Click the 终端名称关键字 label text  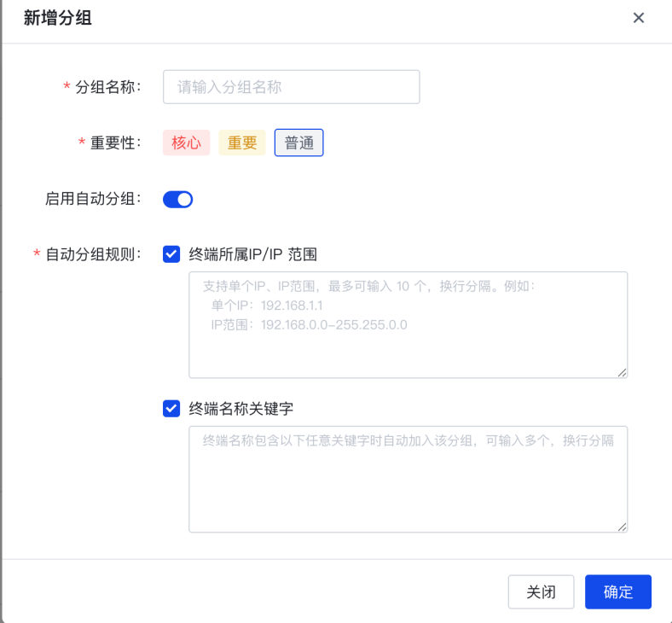(240, 409)
